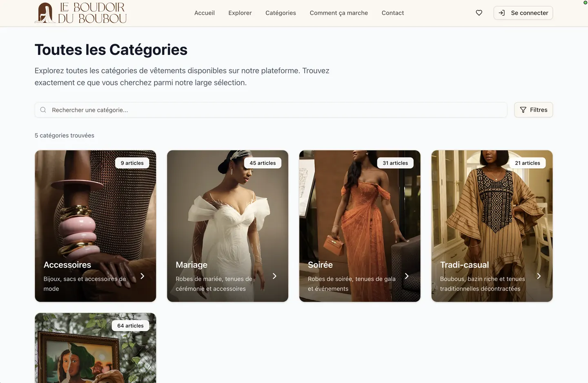This screenshot has height=383, width=588.
Task: Click the Accessoires card title
Action: point(67,265)
